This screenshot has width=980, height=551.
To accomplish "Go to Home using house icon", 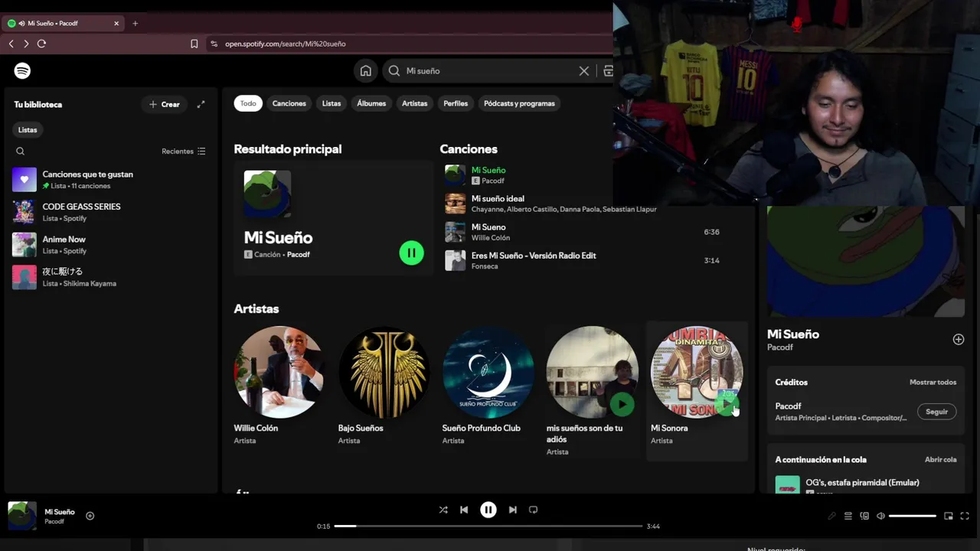I will 366,70.
